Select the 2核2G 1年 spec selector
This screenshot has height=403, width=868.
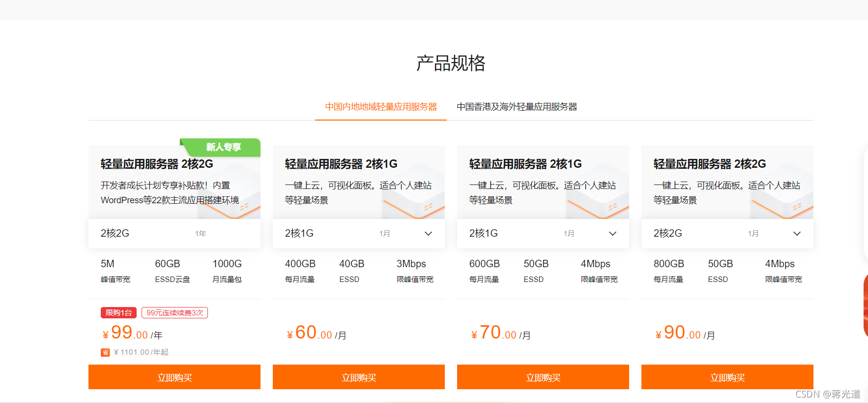(174, 233)
